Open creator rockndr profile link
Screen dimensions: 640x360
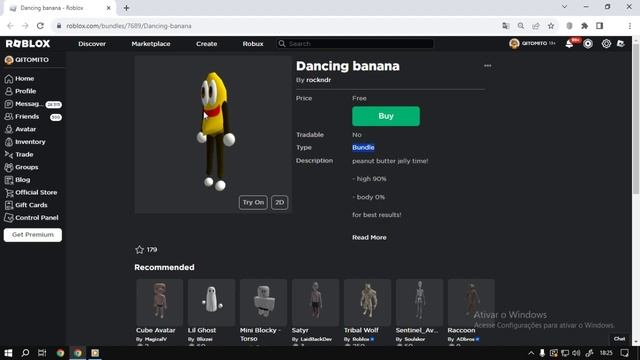click(x=318, y=80)
